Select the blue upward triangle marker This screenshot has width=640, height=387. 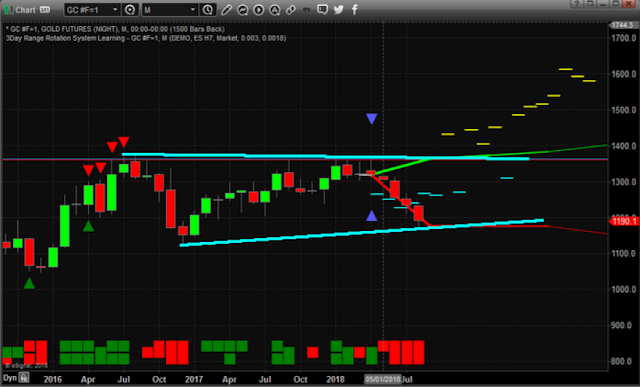[x=371, y=216]
